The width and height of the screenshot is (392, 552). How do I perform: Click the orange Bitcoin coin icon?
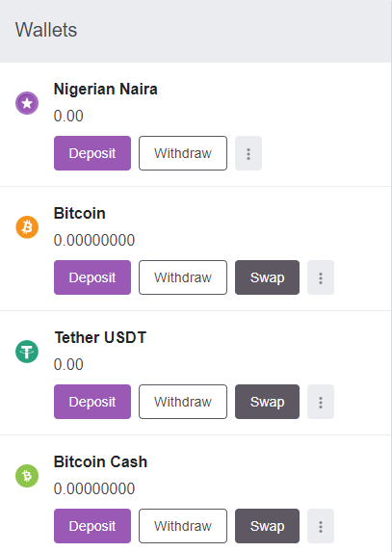[27, 227]
